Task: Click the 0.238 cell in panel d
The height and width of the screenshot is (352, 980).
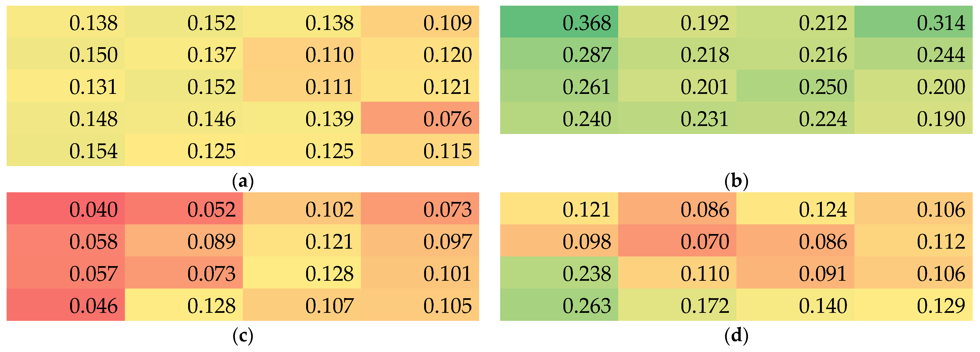Action: pos(559,272)
